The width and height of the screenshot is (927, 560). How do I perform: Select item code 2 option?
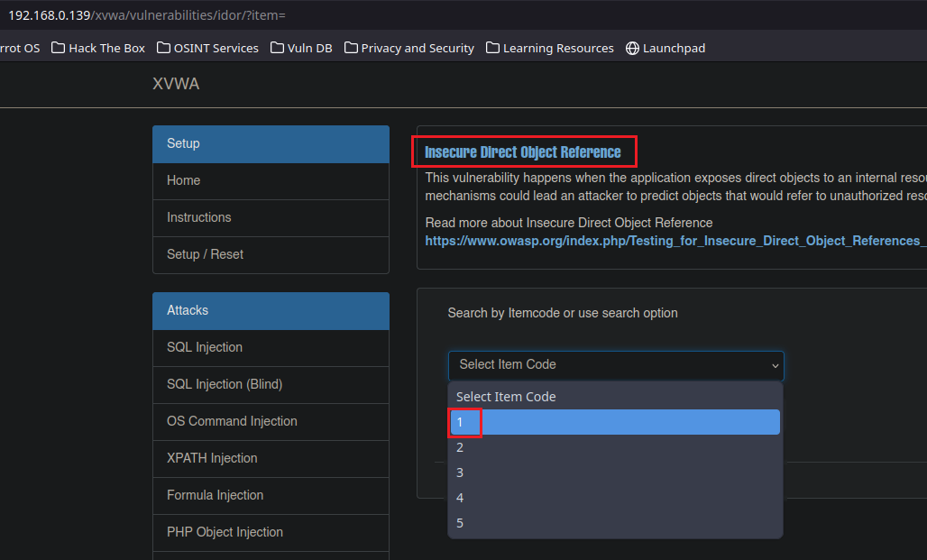click(615, 447)
